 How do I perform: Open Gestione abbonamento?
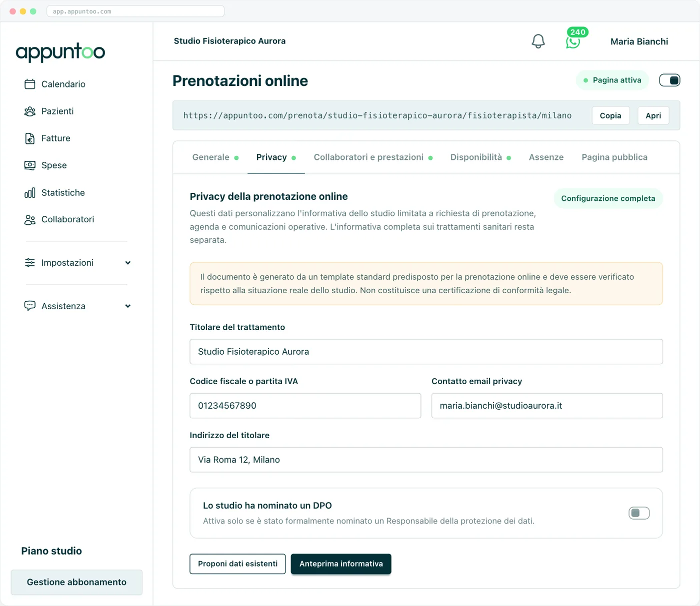click(76, 582)
